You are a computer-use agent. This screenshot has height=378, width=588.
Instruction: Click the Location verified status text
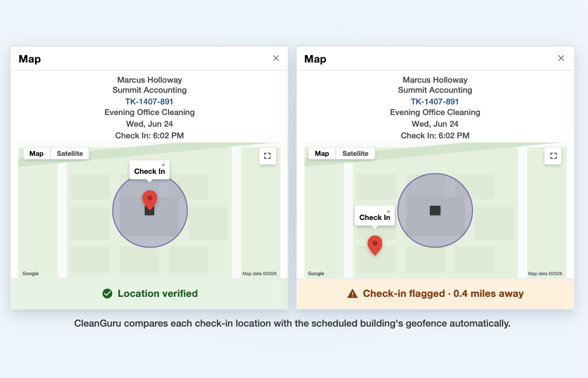(157, 294)
